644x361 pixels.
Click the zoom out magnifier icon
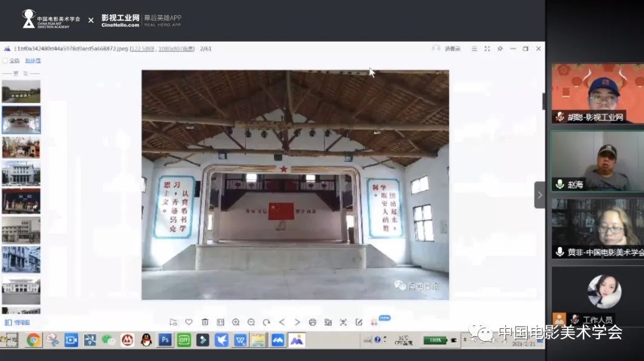251,322
